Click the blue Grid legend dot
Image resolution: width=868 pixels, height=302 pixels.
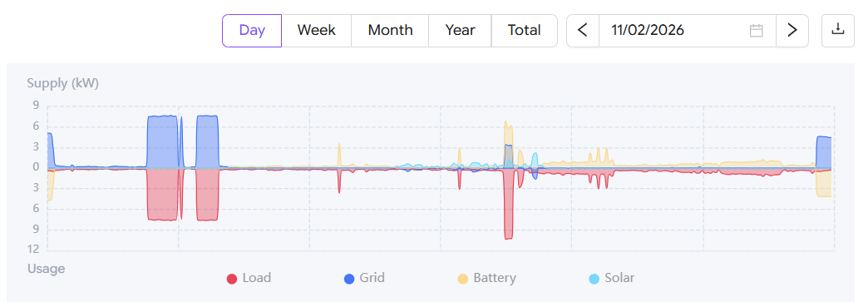[349, 279]
